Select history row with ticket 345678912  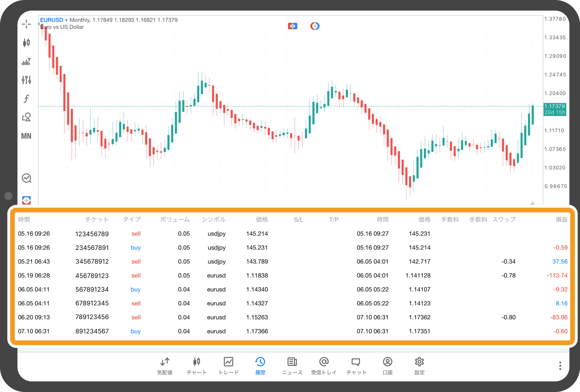(x=92, y=261)
